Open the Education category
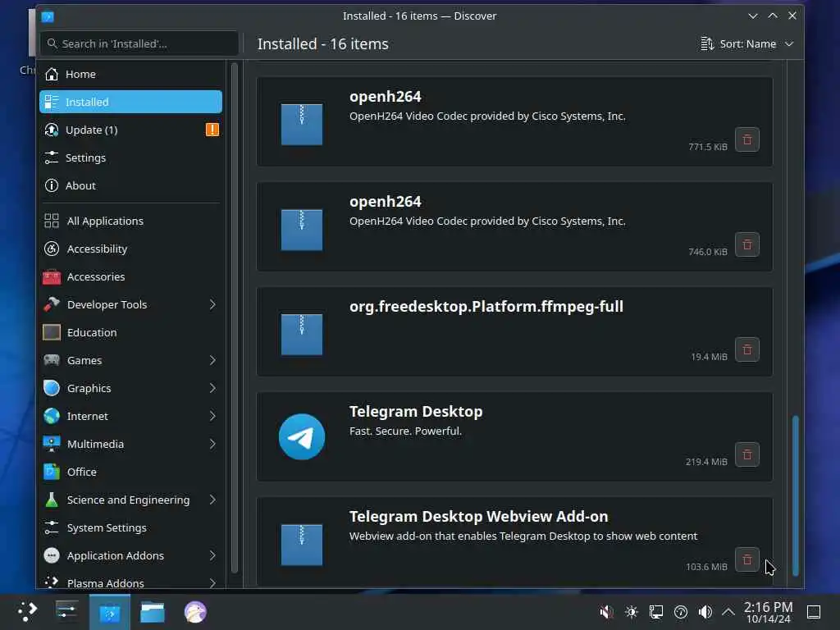This screenshot has height=630, width=840. (x=130, y=332)
